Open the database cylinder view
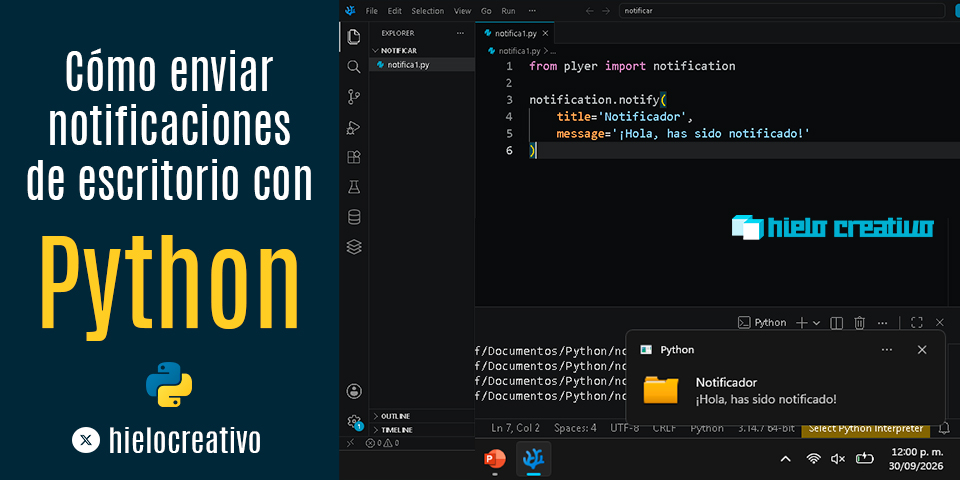The image size is (960, 480). tap(354, 217)
